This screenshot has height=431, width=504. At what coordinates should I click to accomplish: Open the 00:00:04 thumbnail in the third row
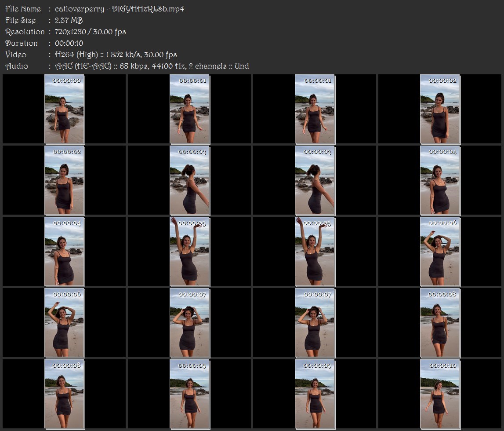[64, 252]
